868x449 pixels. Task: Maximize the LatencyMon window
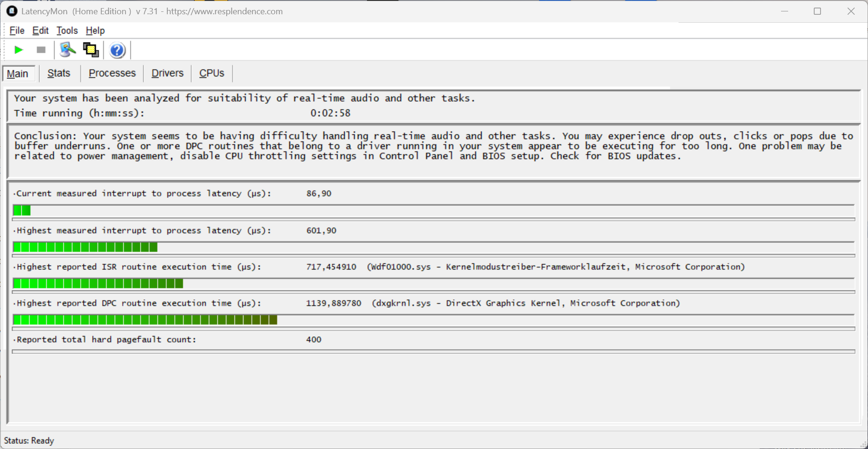[x=818, y=11]
